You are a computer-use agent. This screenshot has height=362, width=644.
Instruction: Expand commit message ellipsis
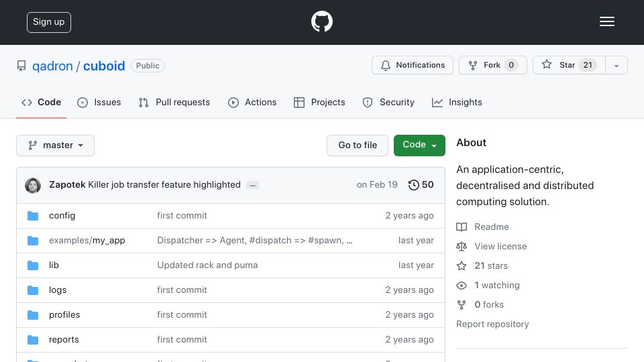pos(253,185)
